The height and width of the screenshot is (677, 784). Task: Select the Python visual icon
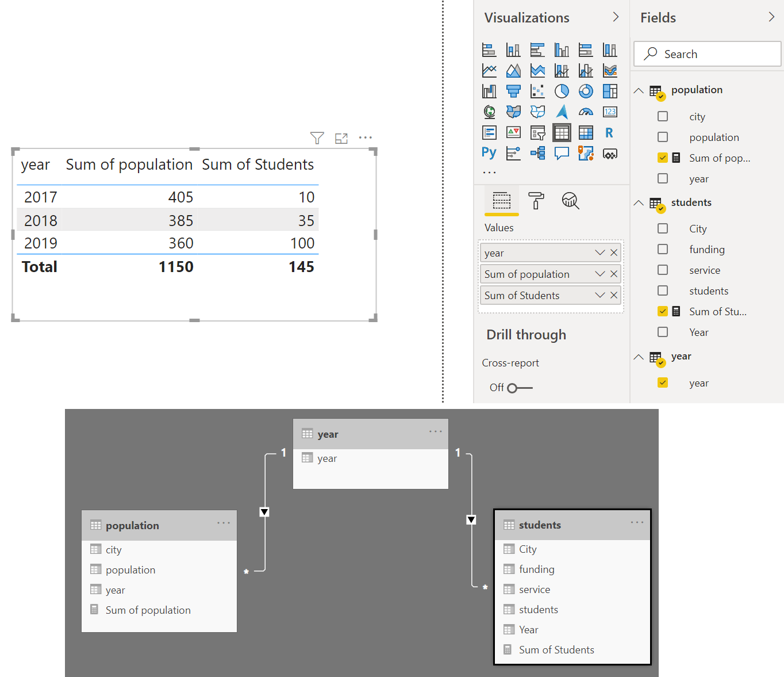pos(489,153)
